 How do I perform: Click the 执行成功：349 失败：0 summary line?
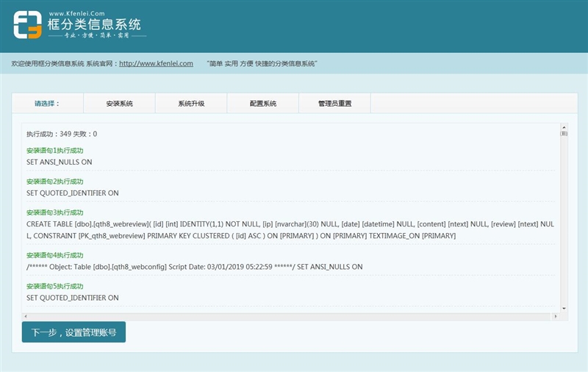[x=62, y=134]
